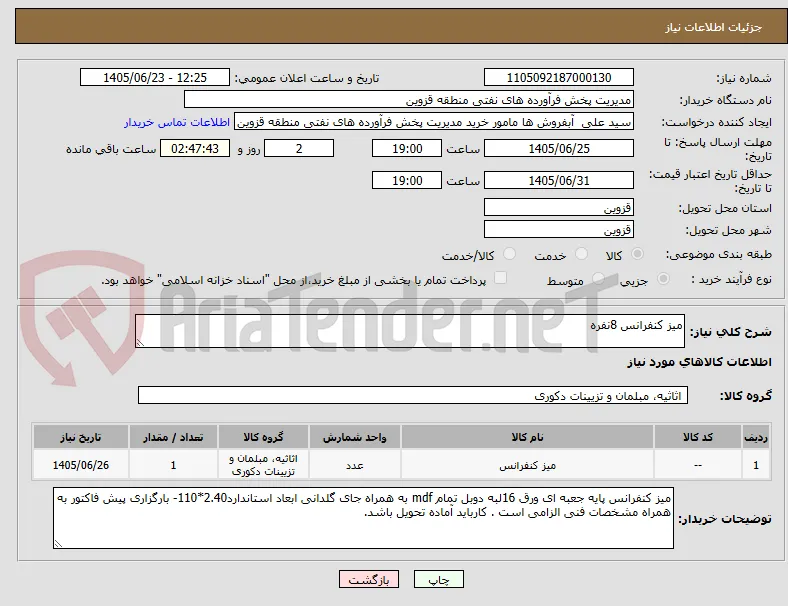788x606 pixels.
Task: Click the announcement date field 1405/06/23 - 12:25
Action: coord(155,77)
